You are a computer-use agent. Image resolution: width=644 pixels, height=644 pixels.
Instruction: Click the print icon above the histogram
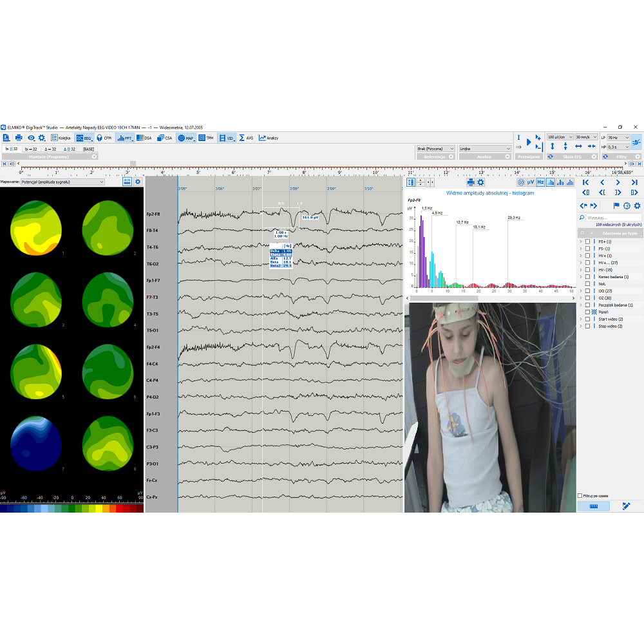click(471, 182)
